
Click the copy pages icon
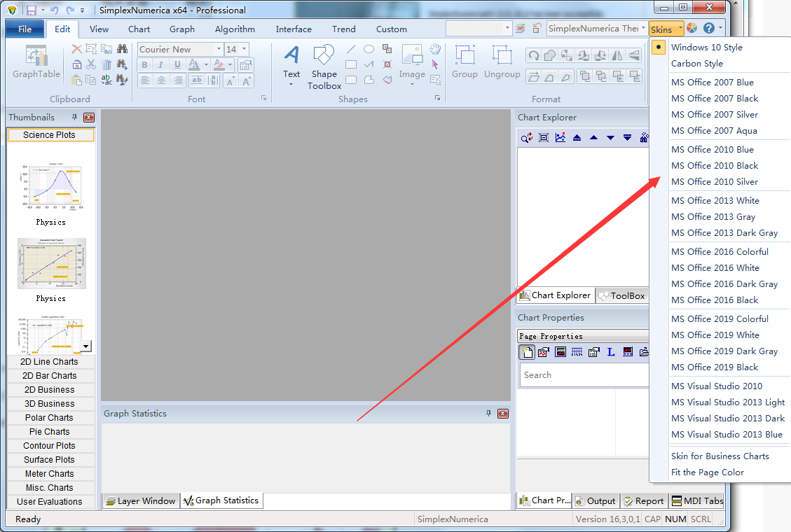pos(91,80)
